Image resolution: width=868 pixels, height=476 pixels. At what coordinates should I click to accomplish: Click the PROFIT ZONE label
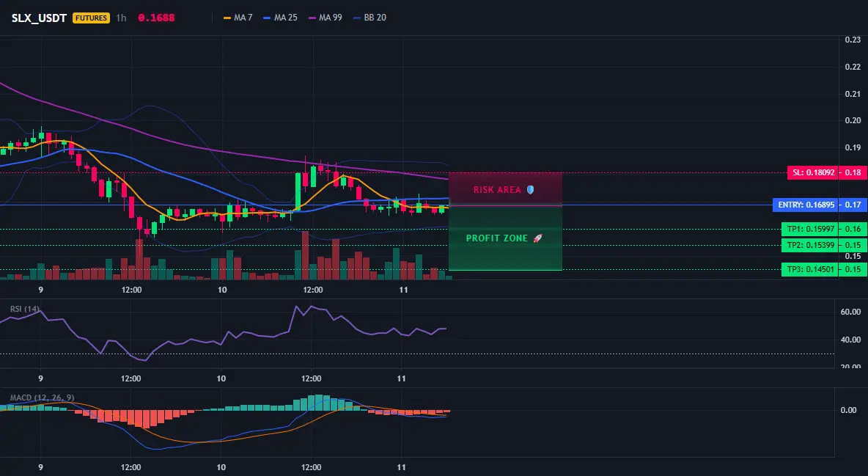[496, 238]
